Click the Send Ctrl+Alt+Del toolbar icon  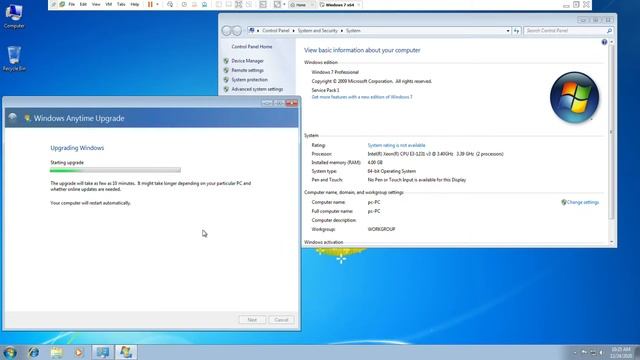pos(170,4)
